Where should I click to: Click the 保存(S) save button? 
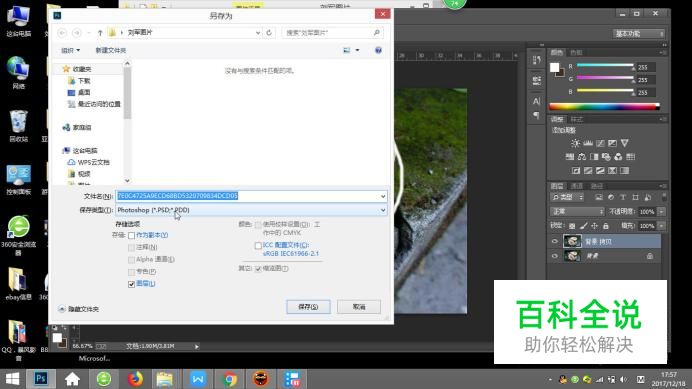point(308,307)
